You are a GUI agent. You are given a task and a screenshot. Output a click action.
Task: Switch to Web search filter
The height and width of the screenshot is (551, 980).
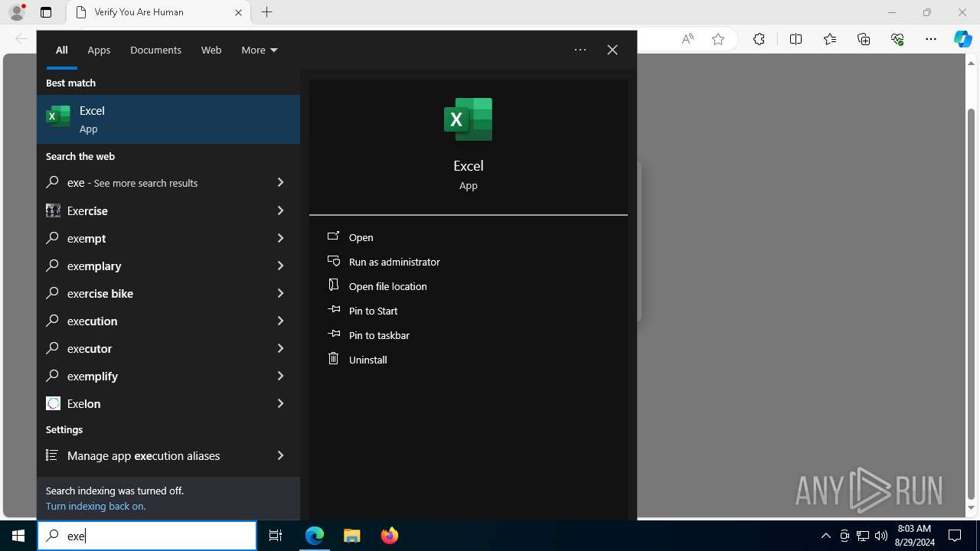(211, 50)
